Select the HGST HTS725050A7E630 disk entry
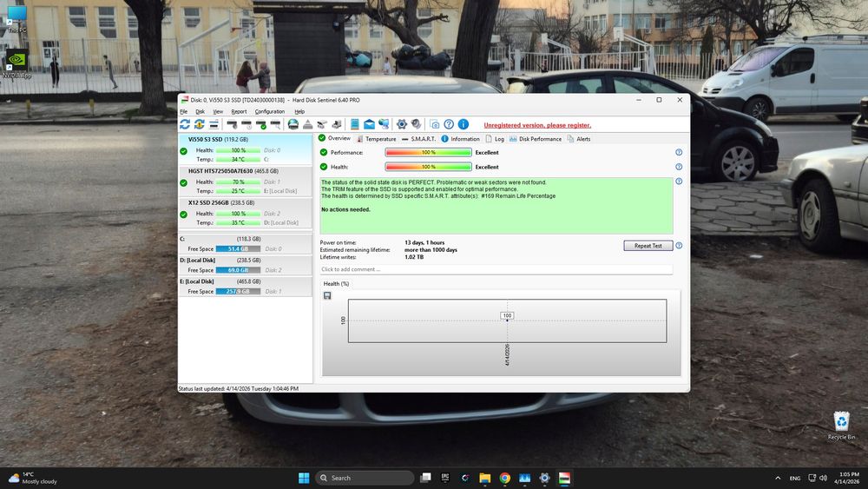 (246, 181)
